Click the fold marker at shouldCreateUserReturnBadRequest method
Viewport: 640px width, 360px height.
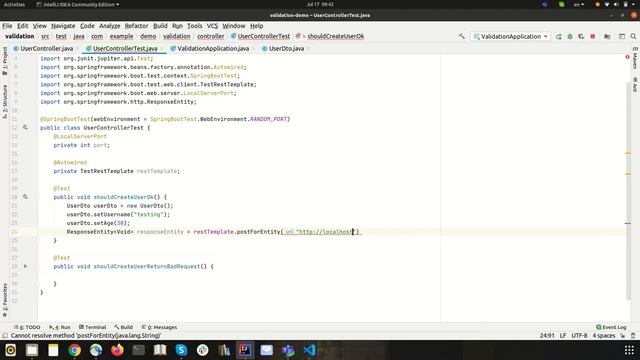click(x=38, y=266)
